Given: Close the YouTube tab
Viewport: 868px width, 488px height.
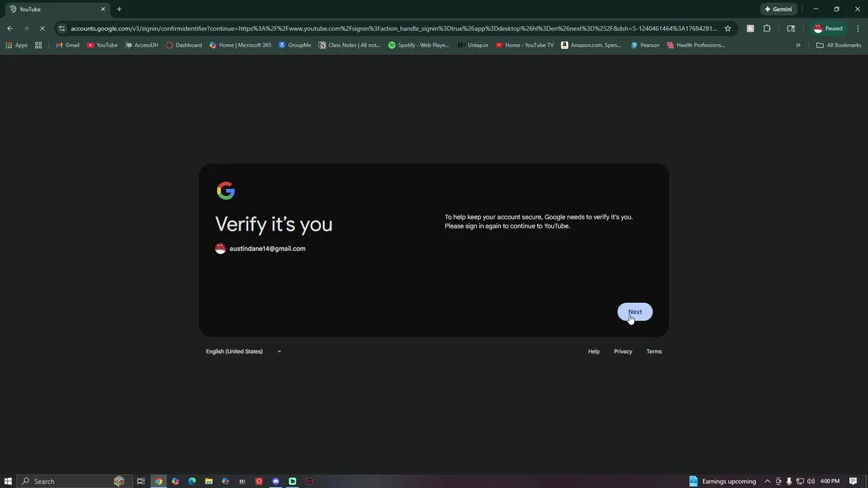Looking at the screenshot, I should click(103, 9).
